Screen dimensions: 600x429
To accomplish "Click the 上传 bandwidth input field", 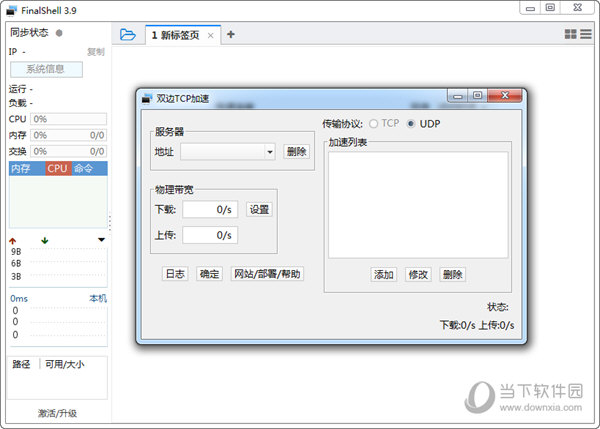I will (209, 235).
